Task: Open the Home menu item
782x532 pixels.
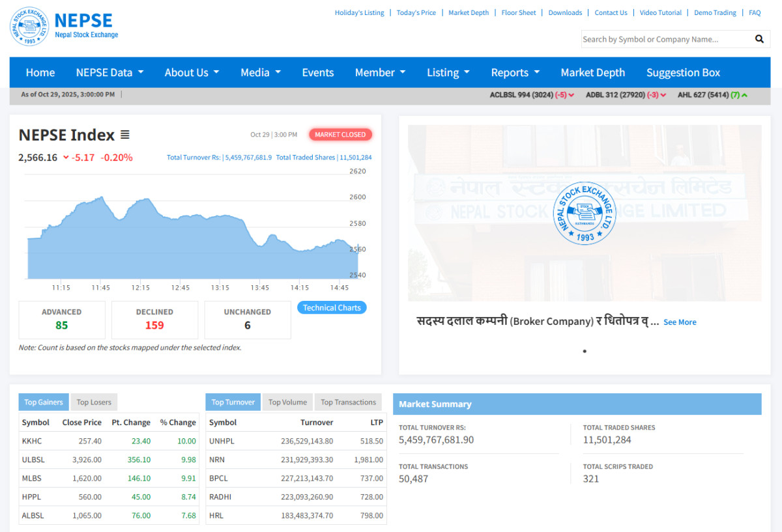Action: pyautogui.click(x=40, y=72)
